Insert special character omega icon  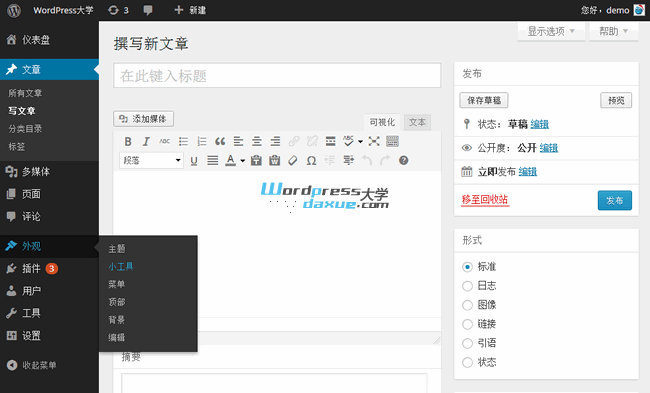[x=311, y=160]
